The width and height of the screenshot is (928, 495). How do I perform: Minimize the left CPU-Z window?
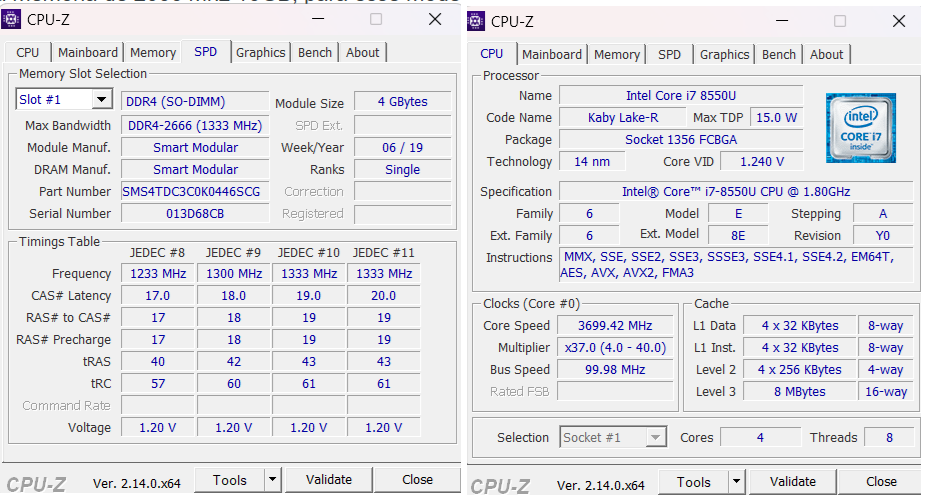[318, 20]
